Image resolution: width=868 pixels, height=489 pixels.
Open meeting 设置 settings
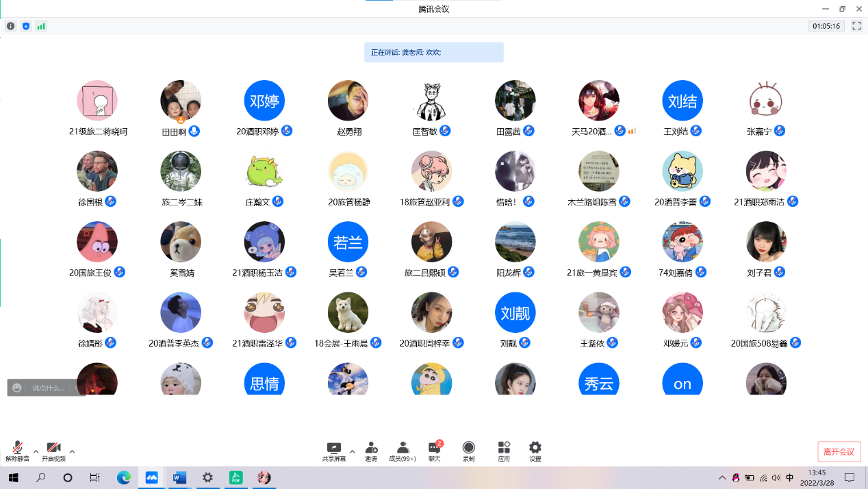[x=535, y=451]
